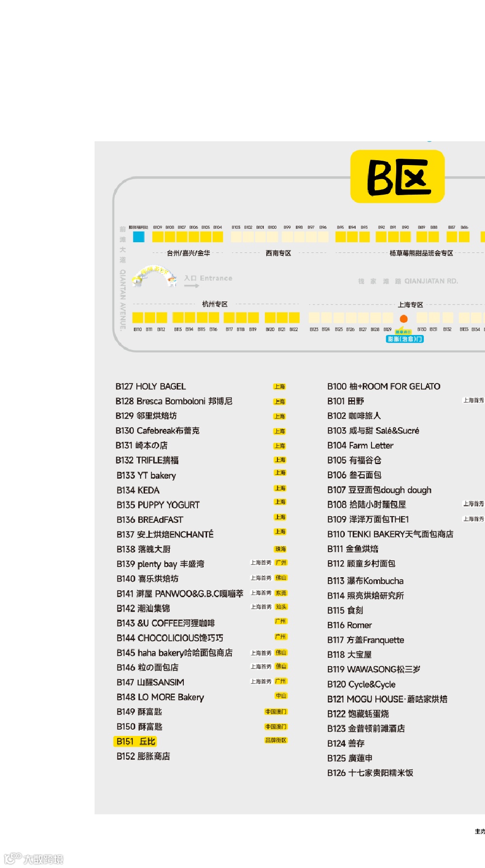Click the 汕头 tag beside B142
This screenshot has height=868, width=485.
[281, 607]
